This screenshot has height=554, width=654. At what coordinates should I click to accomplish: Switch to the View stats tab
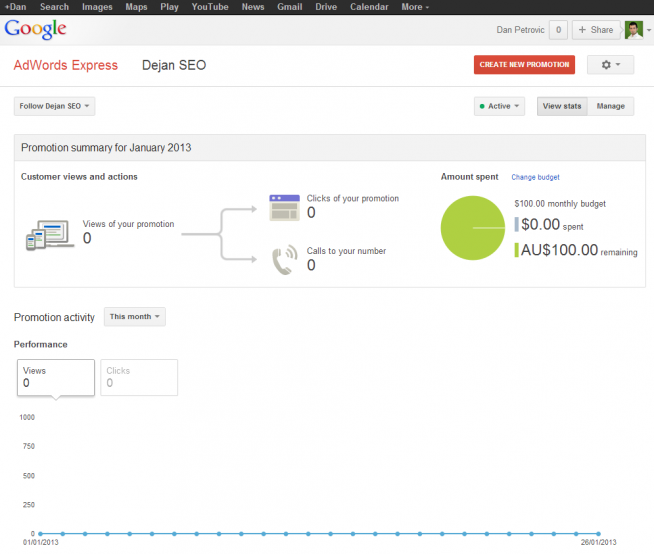coord(562,106)
